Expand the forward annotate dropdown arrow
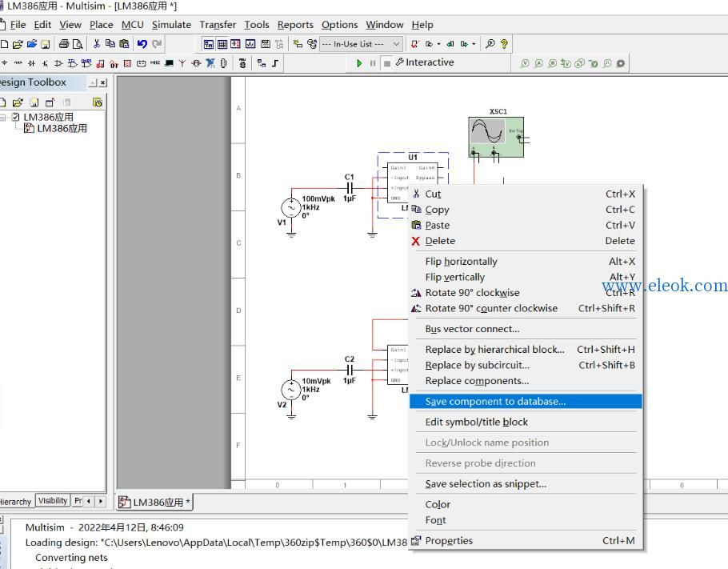Screen dimensions: 728x569 click(474, 44)
